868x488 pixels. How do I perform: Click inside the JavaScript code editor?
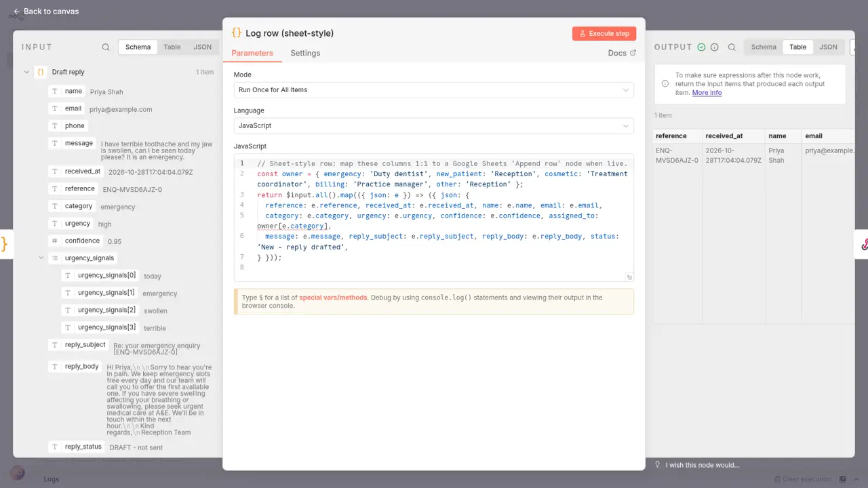434,218
